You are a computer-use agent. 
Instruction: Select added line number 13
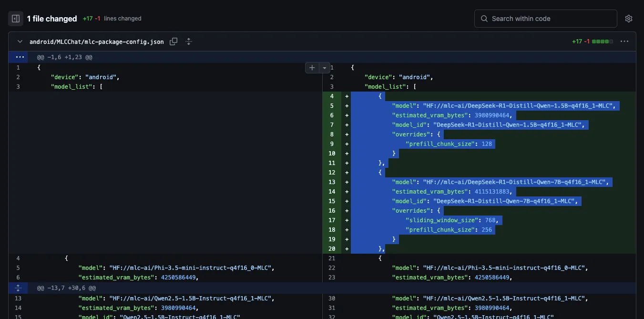pos(332,182)
